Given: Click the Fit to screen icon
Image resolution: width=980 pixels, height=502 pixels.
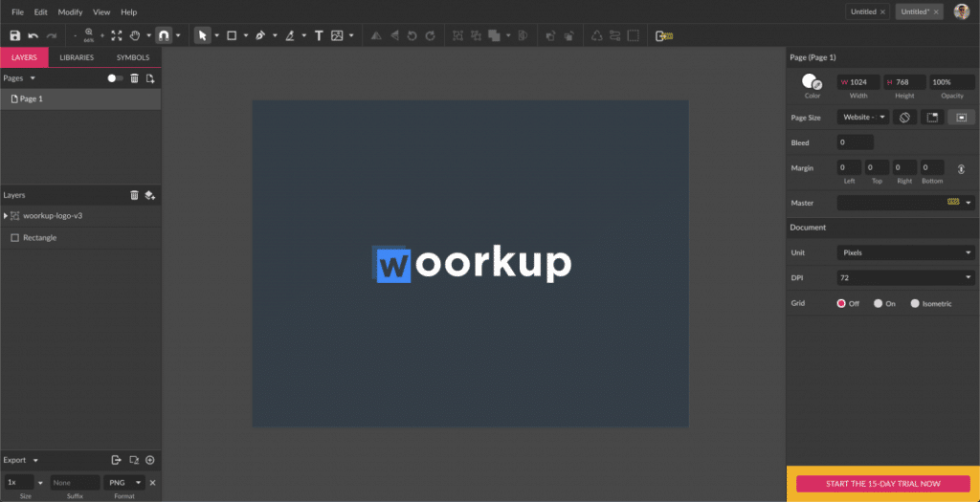Looking at the screenshot, I should pyautogui.click(x=117, y=35).
